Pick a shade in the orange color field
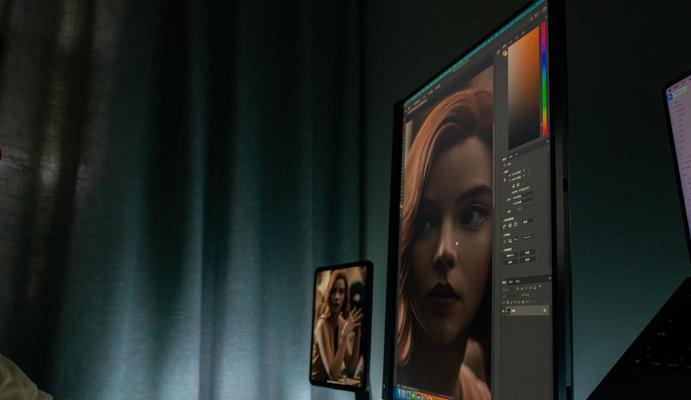Screen dimensions: 691x400 point(524,89)
